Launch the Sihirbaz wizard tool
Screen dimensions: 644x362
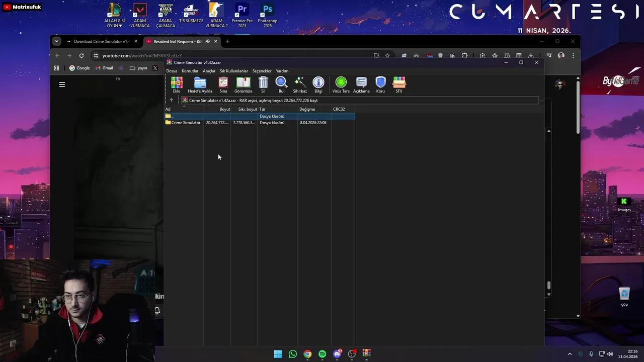pos(300,84)
